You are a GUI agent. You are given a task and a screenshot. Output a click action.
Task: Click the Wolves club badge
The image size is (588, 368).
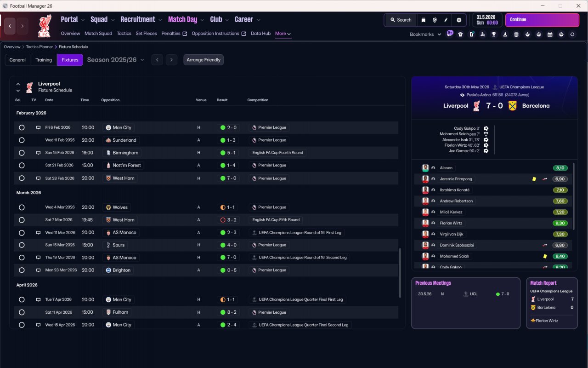click(x=108, y=207)
